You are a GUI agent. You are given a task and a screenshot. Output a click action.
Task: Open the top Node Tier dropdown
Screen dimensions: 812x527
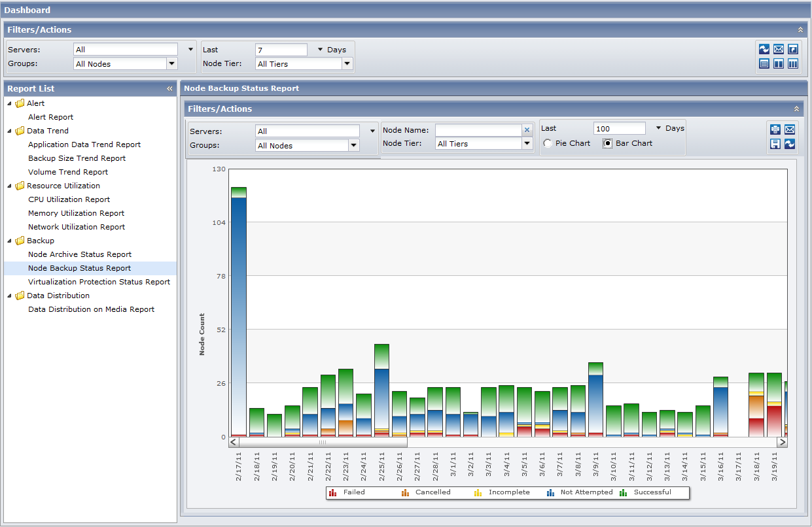point(347,63)
